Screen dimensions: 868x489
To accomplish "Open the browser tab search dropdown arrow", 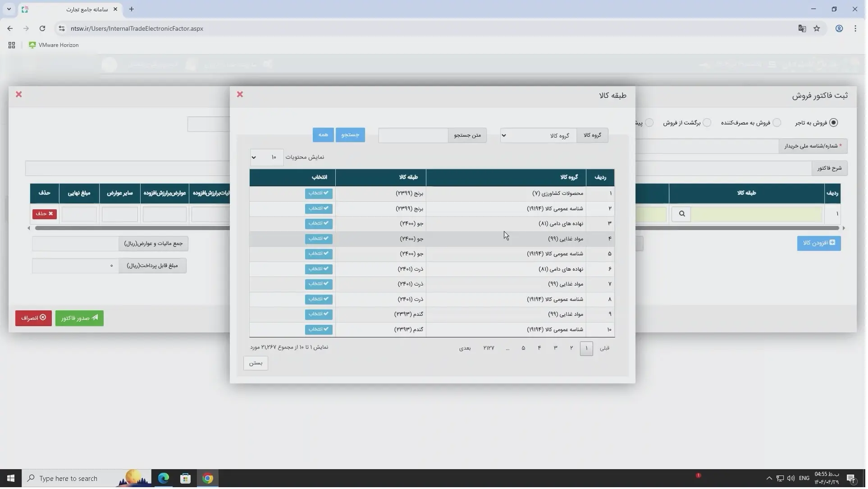I will [9, 9].
